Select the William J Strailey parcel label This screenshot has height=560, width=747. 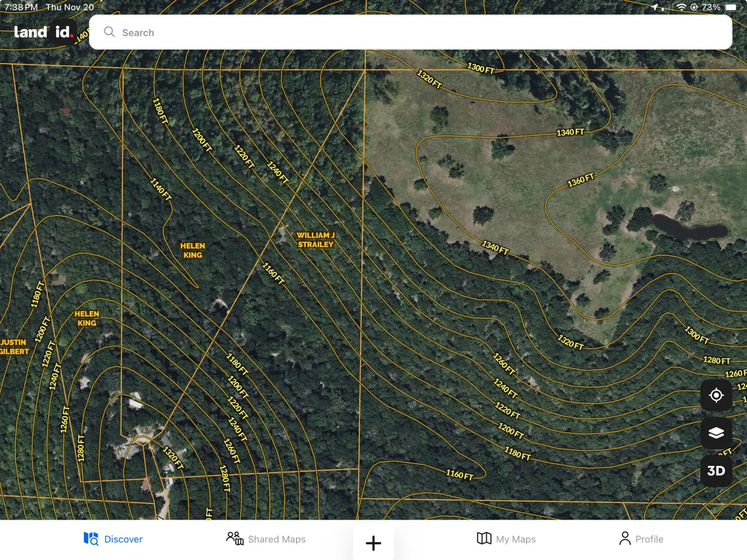316,240
